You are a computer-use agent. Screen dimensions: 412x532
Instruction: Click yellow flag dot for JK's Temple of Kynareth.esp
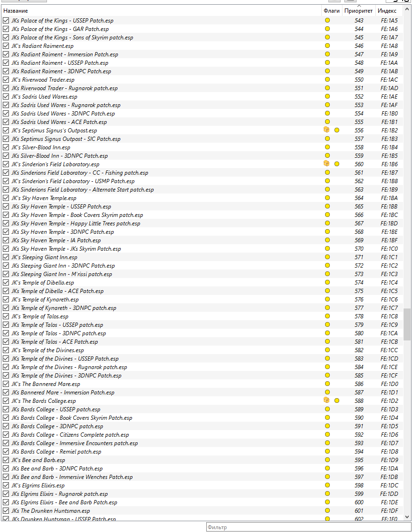tap(327, 299)
